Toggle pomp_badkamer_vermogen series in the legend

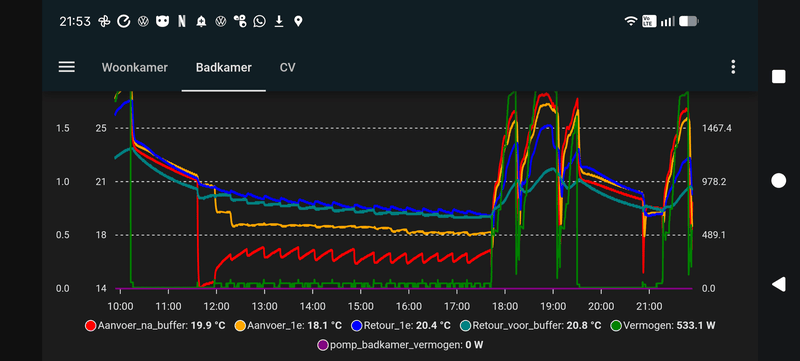[x=400, y=345]
